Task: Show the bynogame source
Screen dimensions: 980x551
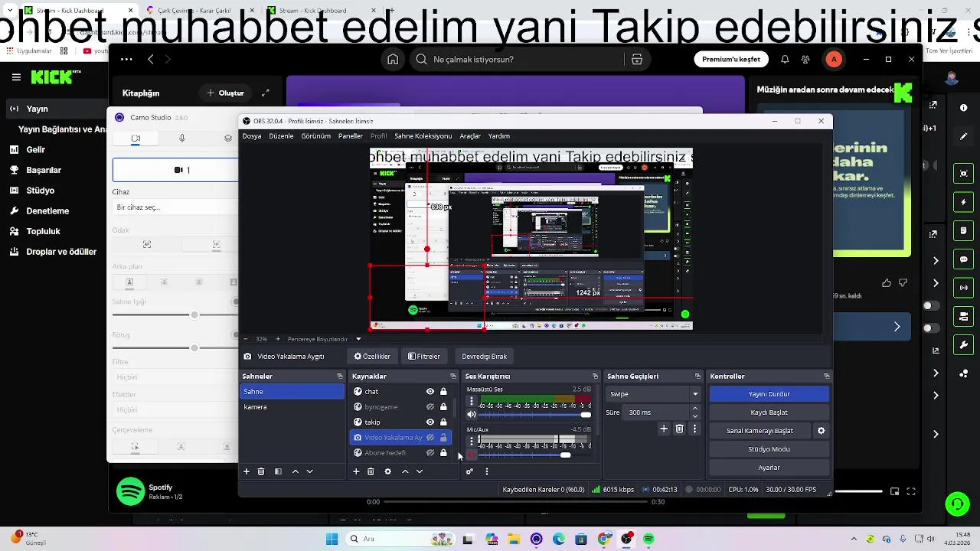Action: (430, 407)
